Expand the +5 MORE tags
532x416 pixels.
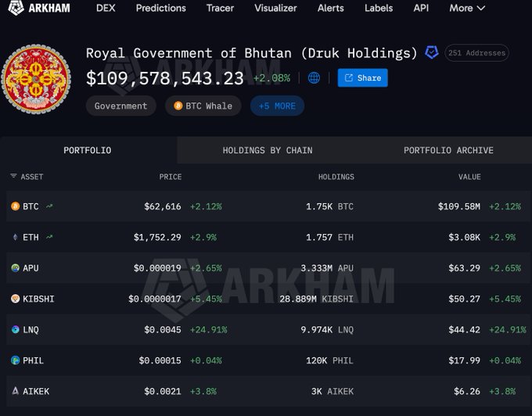(x=277, y=106)
